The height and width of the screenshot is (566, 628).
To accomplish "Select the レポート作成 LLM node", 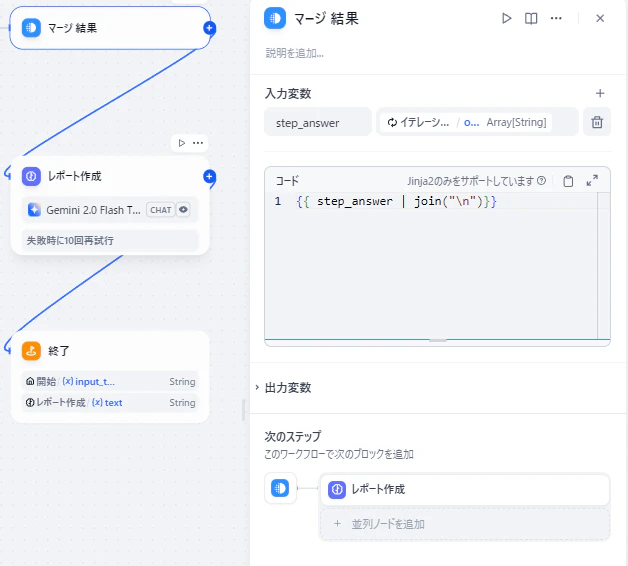I will [110, 205].
